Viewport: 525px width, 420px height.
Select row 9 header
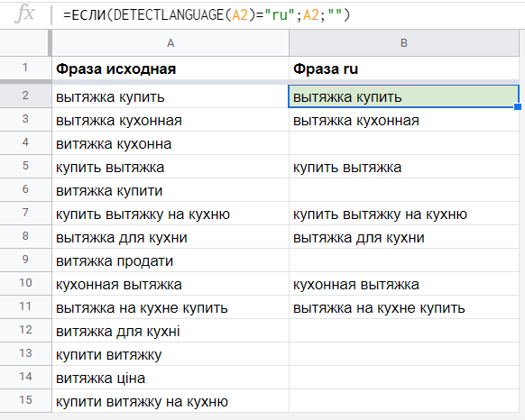tap(25, 260)
